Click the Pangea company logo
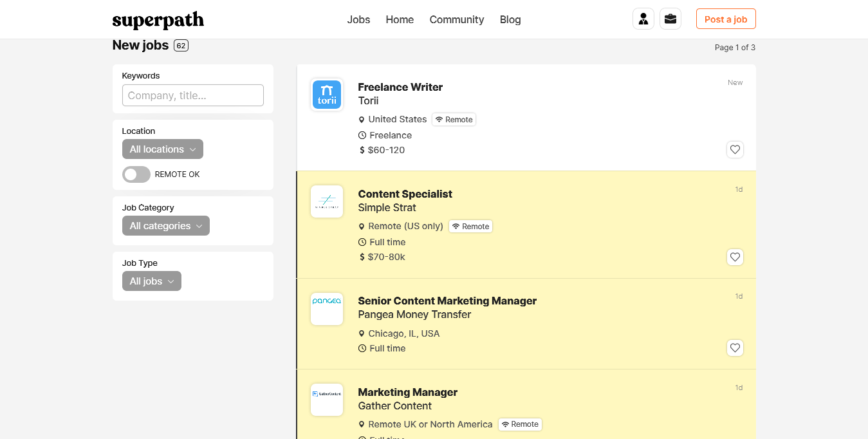The height and width of the screenshot is (439, 868). (327, 309)
